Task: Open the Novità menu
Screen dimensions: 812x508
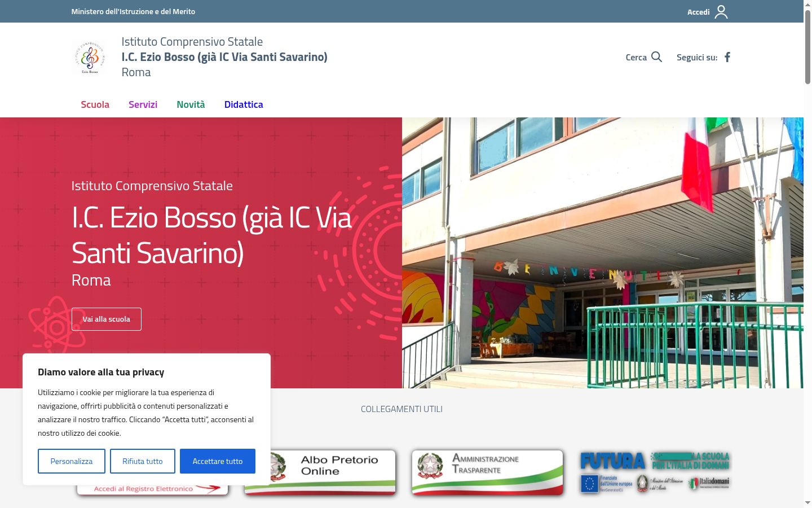Action: click(191, 104)
